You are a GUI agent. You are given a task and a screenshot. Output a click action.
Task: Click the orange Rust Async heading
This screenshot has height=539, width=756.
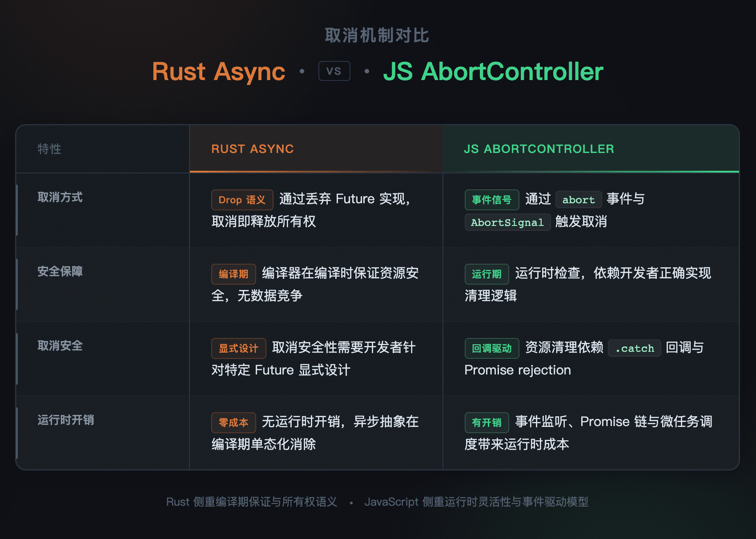(218, 72)
